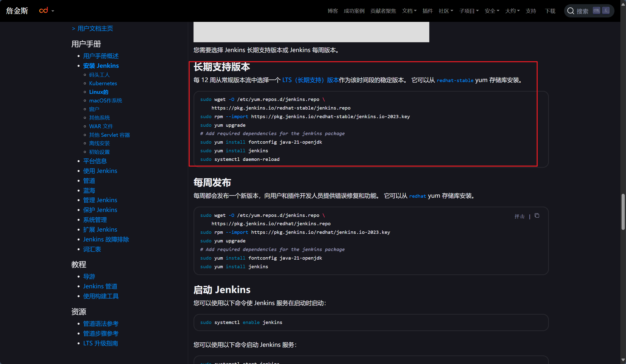Open 离线安装 sidebar entry

tap(99, 143)
